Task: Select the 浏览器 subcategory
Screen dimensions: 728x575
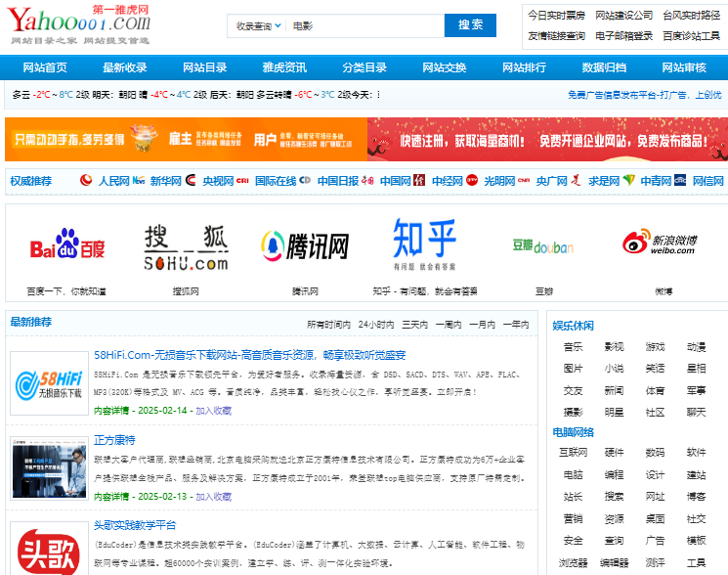Action: (x=573, y=563)
